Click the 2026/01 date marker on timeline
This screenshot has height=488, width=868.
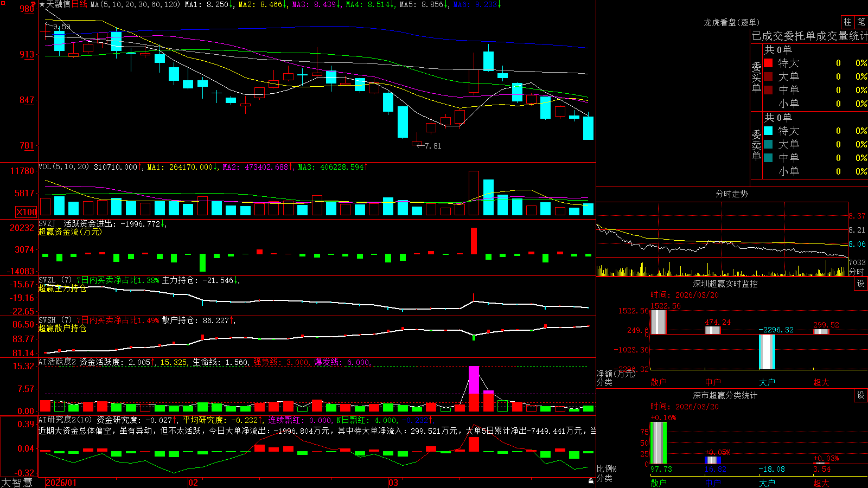pyautogui.click(x=61, y=483)
